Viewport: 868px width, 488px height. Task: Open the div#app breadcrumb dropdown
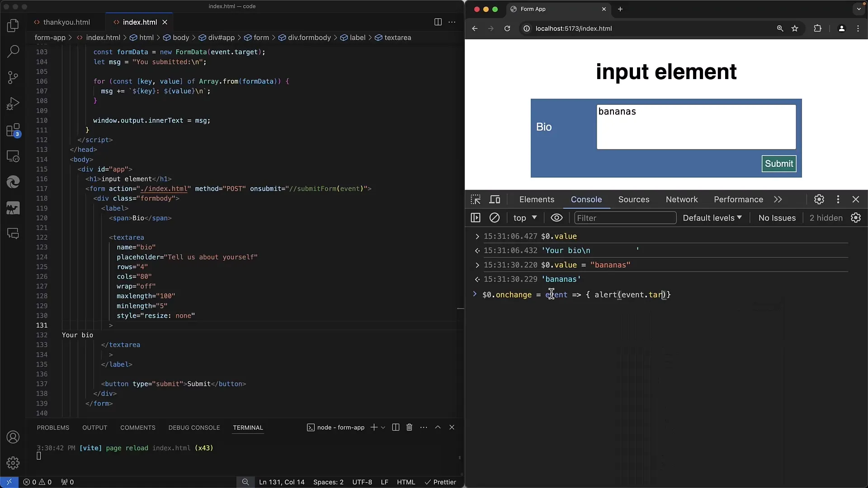(x=217, y=38)
